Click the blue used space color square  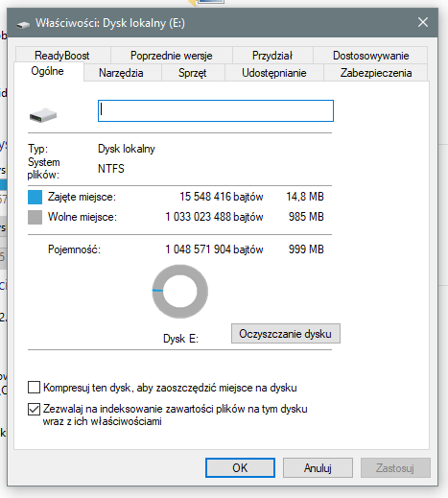(35, 197)
